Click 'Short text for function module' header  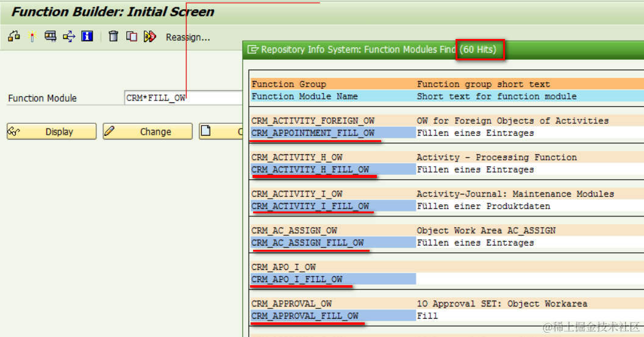click(x=496, y=96)
